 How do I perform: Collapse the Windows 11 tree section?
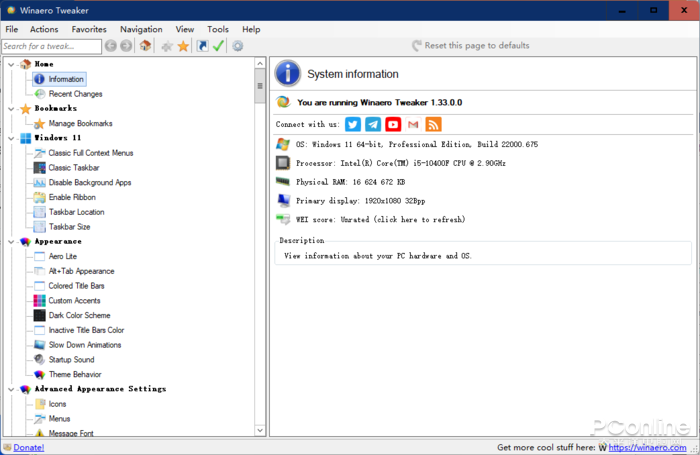pos(10,138)
